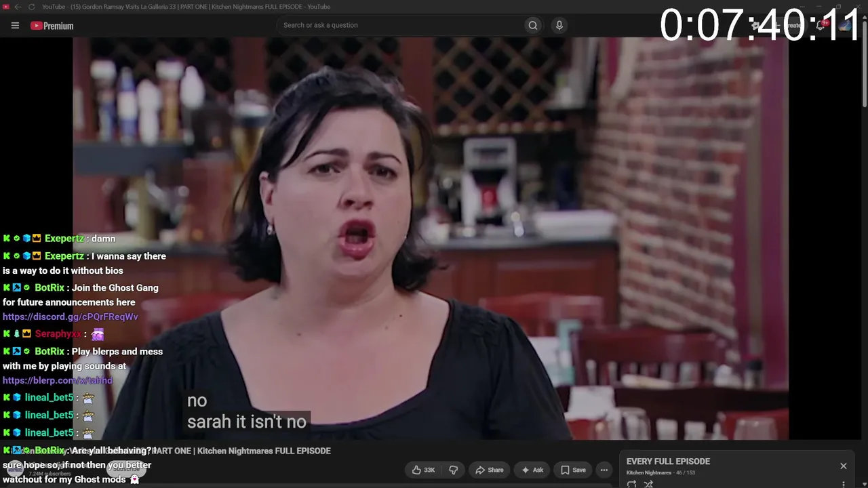Open the blerp.com link in chat
The height and width of the screenshot is (488, 868).
[x=58, y=380]
